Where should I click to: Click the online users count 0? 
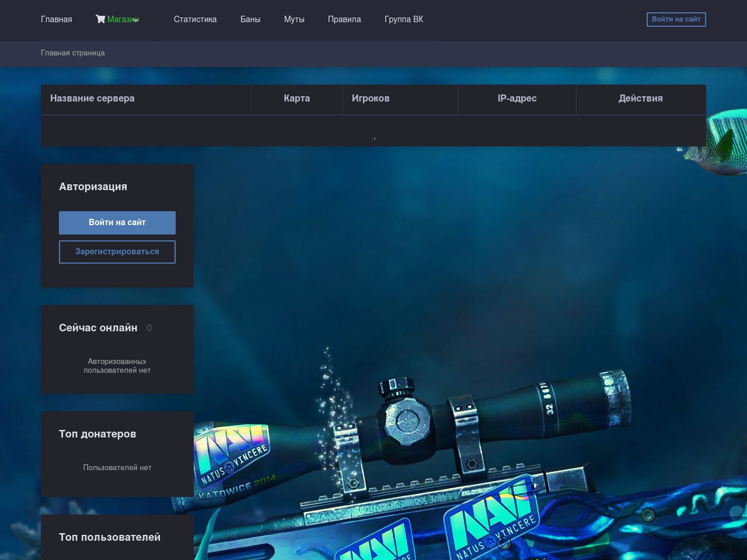[149, 328]
